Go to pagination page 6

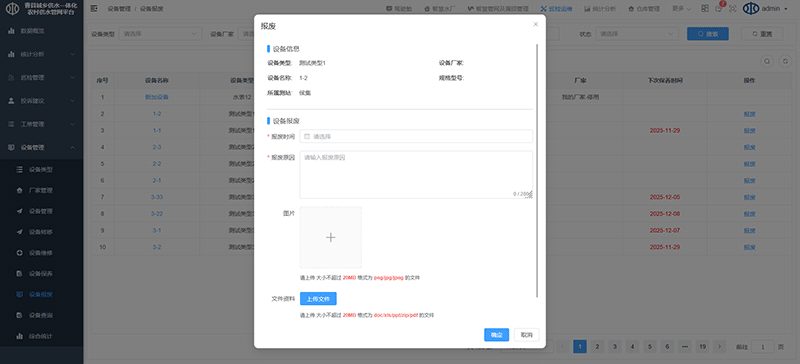(667, 347)
